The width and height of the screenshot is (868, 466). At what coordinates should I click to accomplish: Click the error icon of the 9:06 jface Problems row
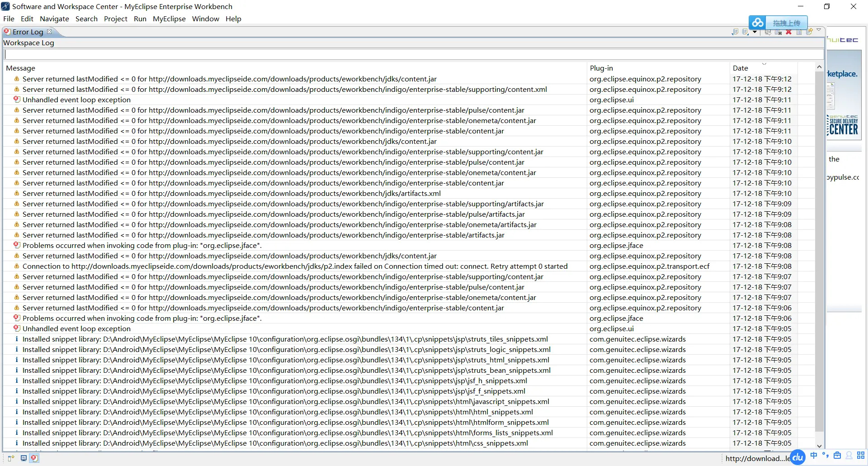[x=17, y=318]
